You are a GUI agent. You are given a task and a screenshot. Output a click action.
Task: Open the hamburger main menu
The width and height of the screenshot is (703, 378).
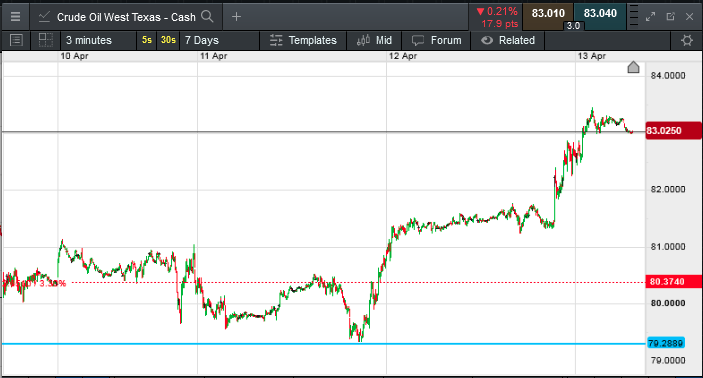pyautogui.click(x=15, y=17)
